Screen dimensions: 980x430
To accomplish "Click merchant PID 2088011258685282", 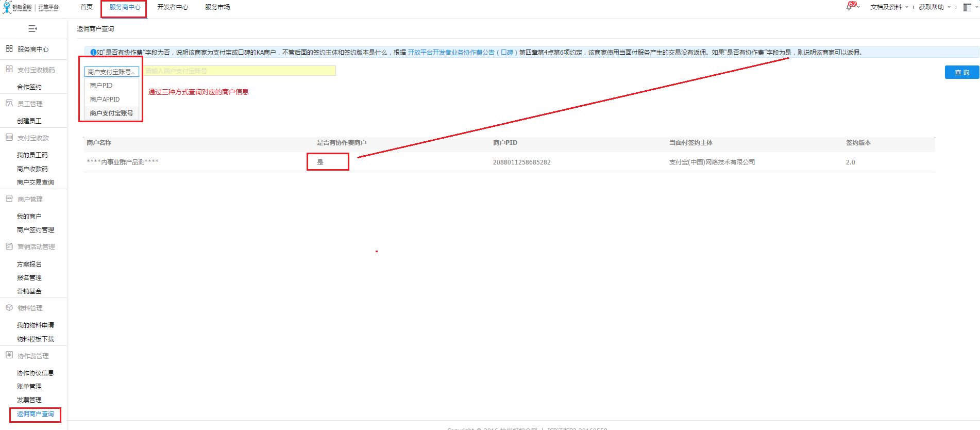I will tap(522, 162).
